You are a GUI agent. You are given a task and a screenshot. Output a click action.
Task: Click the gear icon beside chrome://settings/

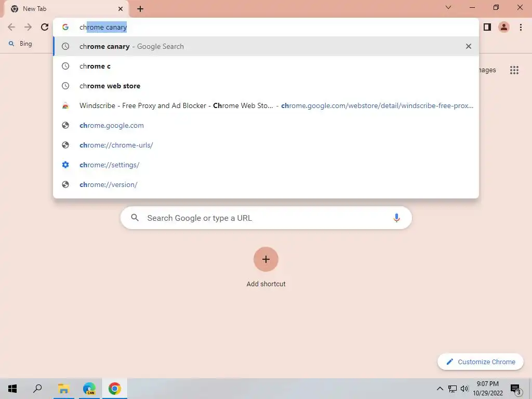[65, 165]
